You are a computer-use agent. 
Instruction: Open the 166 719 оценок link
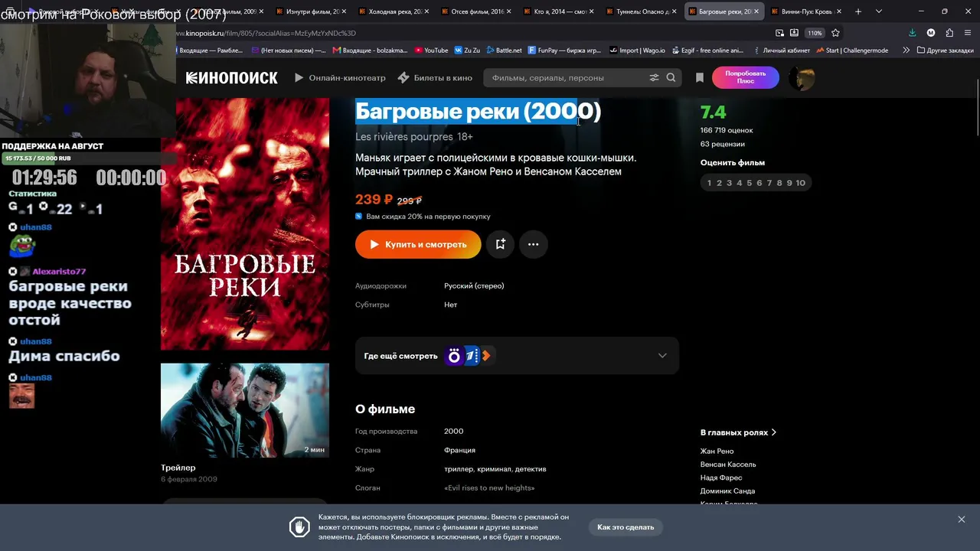click(x=727, y=130)
